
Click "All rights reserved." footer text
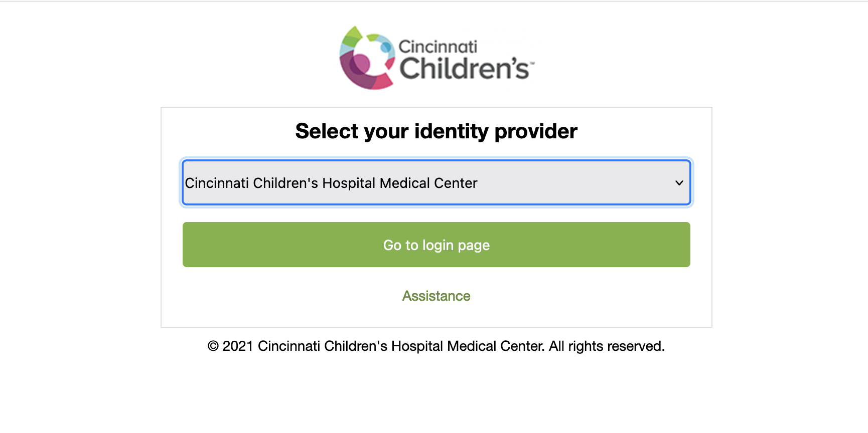[x=607, y=346]
